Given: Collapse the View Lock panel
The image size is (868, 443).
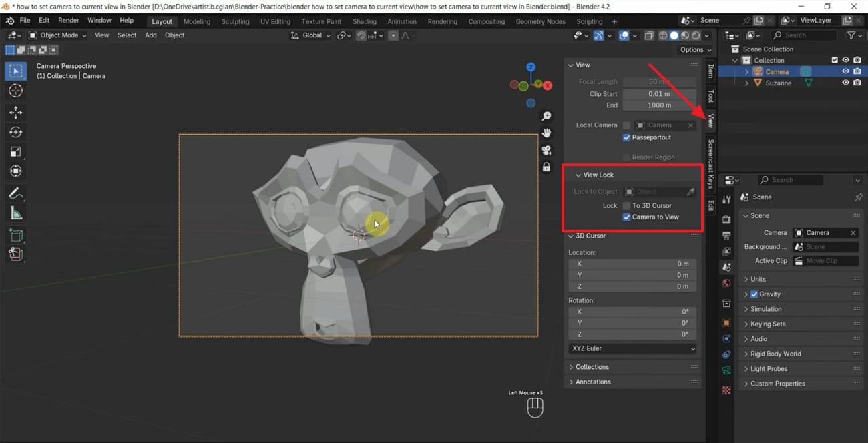Looking at the screenshot, I should pos(579,175).
